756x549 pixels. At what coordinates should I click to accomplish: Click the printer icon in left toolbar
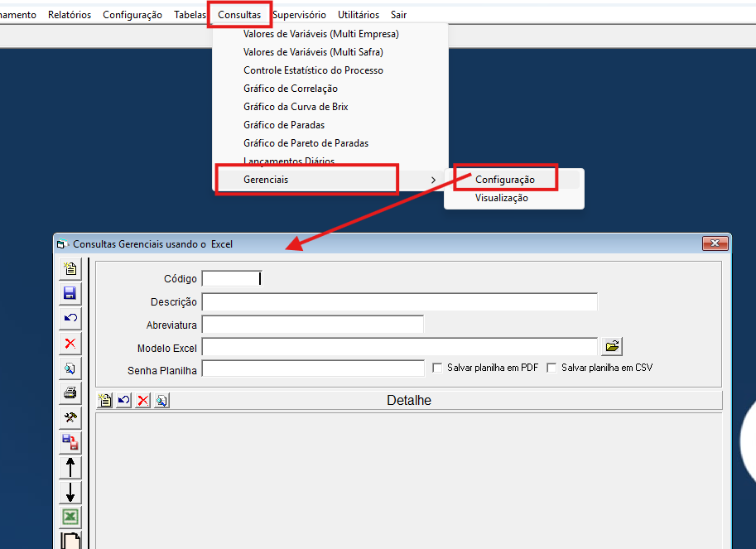[70, 392]
